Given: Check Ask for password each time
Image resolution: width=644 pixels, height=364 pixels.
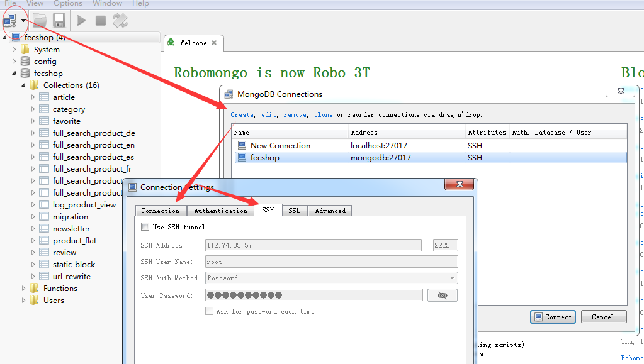Looking at the screenshot, I should (x=210, y=311).
